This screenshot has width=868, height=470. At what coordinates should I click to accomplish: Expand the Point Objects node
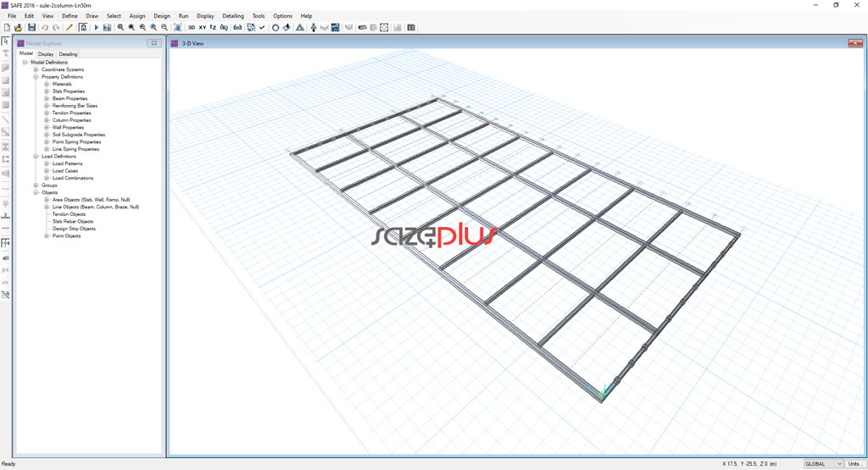[47, 236]
